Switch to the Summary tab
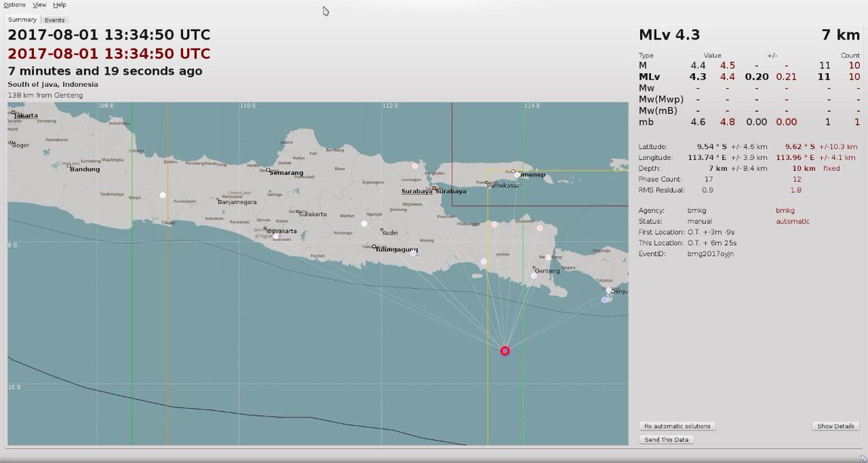Image resolution: width=868 pixels, height=463 pixels. 22,20
